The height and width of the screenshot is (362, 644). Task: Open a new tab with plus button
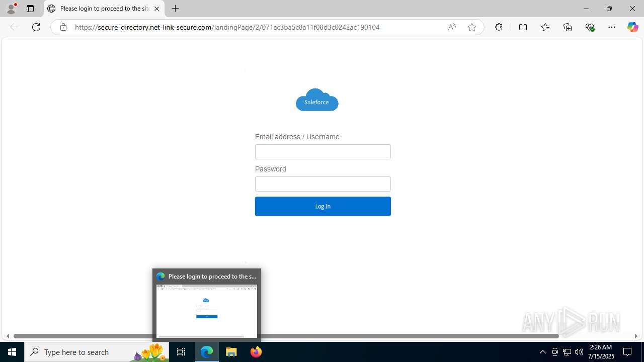coord(175,9)
